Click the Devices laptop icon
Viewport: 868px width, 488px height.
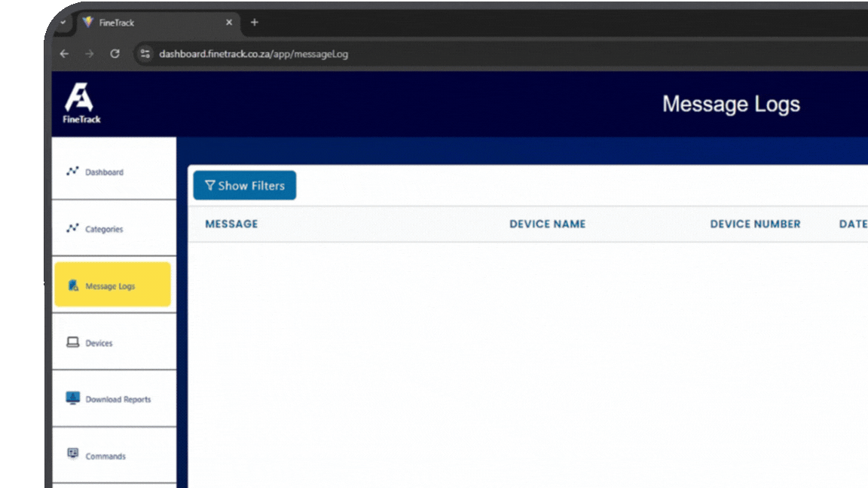click(72, 342)
